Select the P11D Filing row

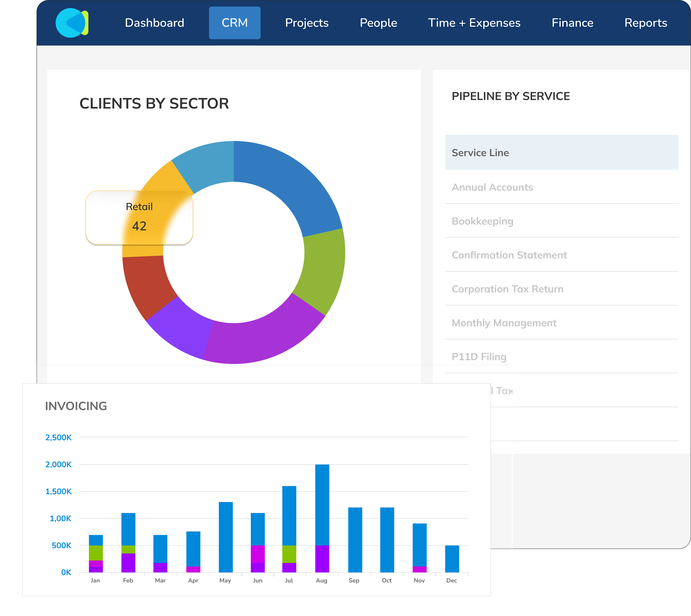click(x=479, y=356)
